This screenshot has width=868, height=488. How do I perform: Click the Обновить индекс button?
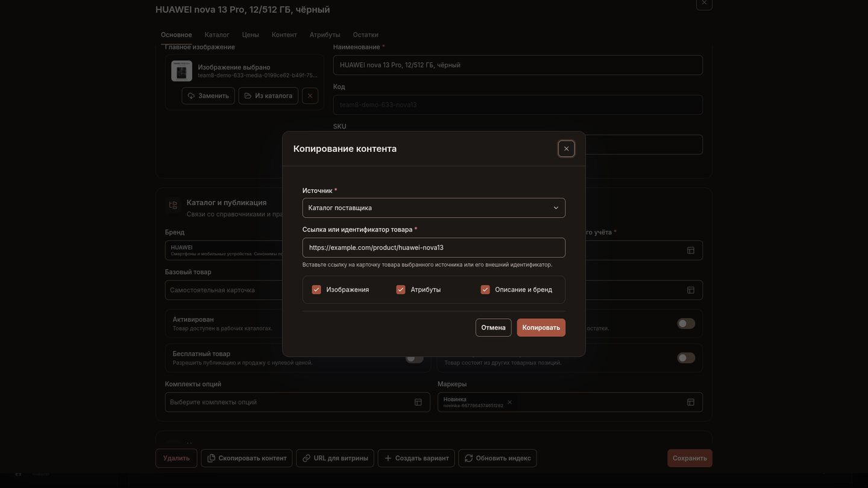(498, 458)
